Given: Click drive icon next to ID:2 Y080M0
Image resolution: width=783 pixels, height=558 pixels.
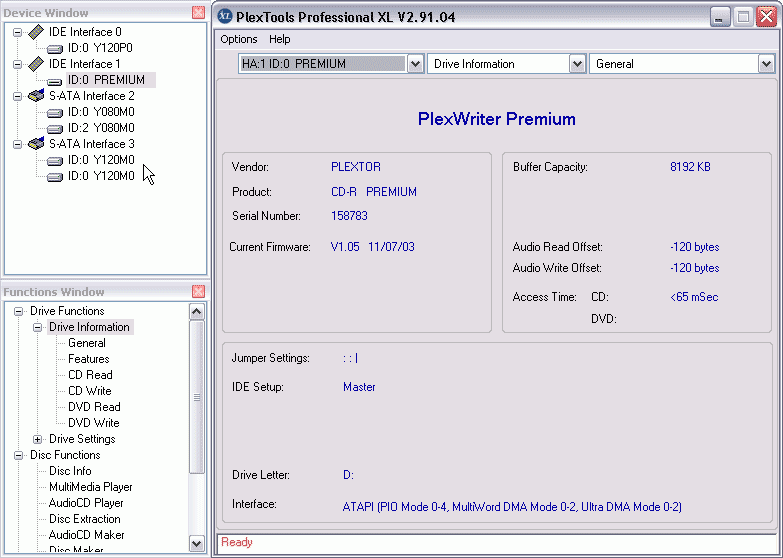Looking at the screenshot, I should click(x=55, y=128).
